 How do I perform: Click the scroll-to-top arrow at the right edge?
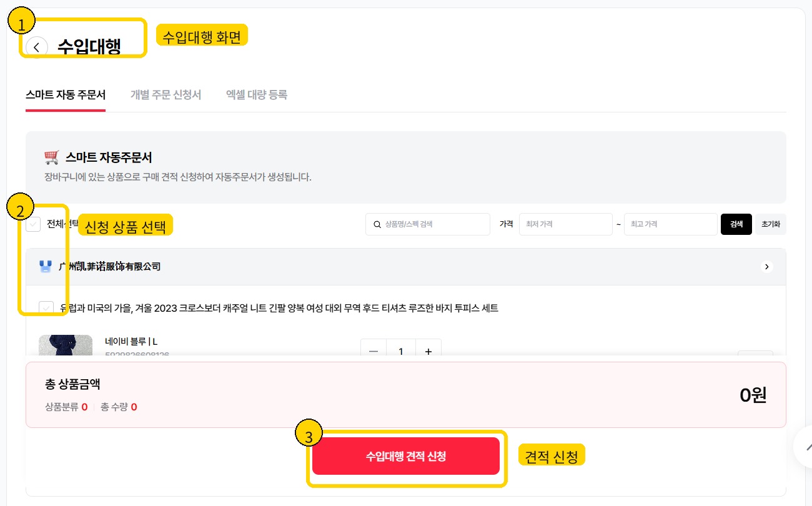point(805,446)
